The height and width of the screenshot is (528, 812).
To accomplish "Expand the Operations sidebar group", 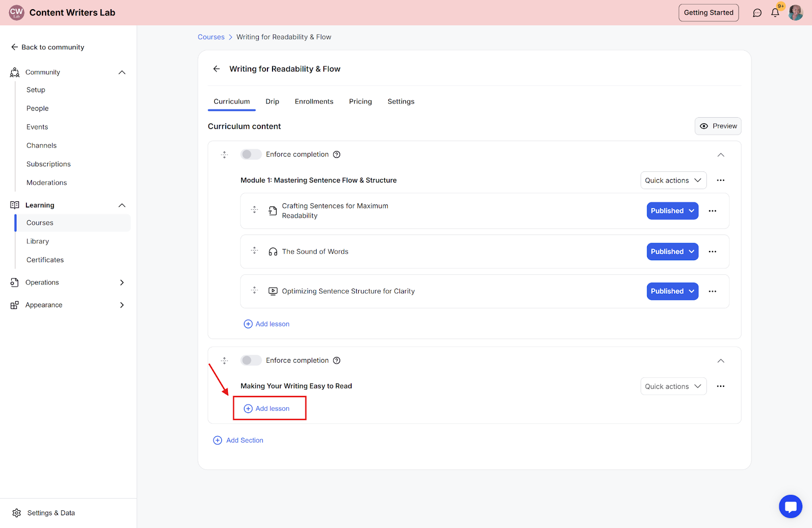I will tap(122, 283).
